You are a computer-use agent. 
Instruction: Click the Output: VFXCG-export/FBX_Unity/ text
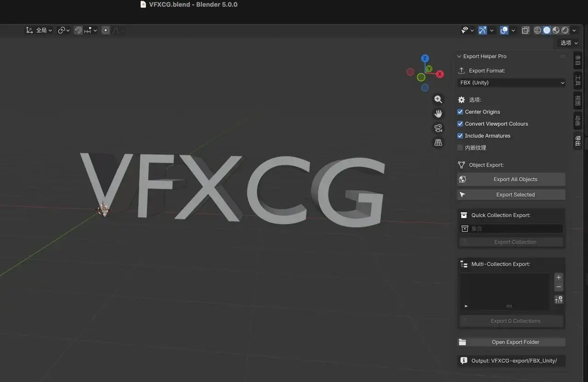pyautogui.click(x=514, y=361)
